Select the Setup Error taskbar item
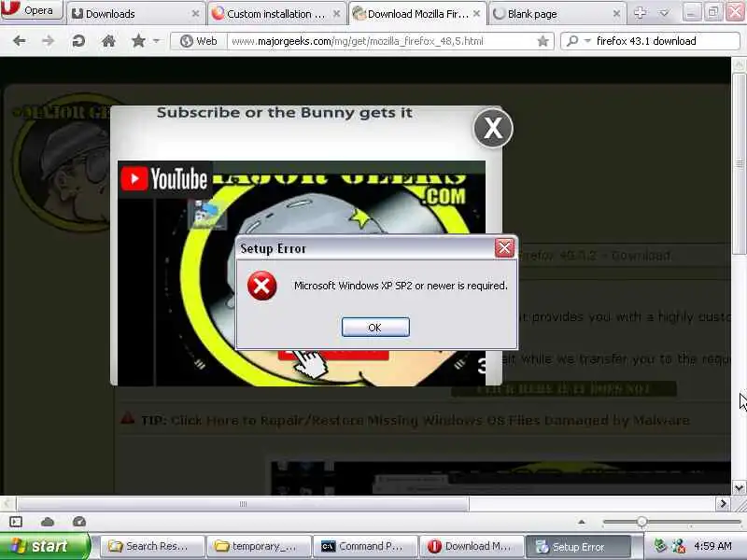The image size is (747, 560). point(578,546)
